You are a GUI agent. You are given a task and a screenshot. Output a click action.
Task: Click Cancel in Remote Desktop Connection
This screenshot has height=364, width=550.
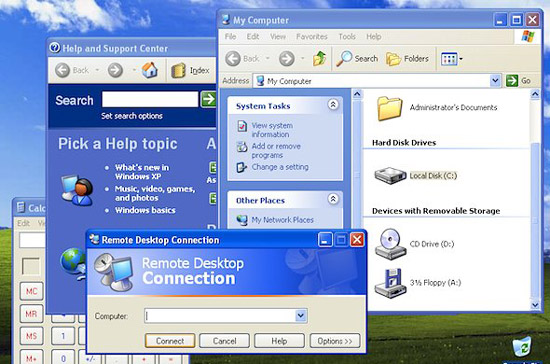[x=224, y=341]
